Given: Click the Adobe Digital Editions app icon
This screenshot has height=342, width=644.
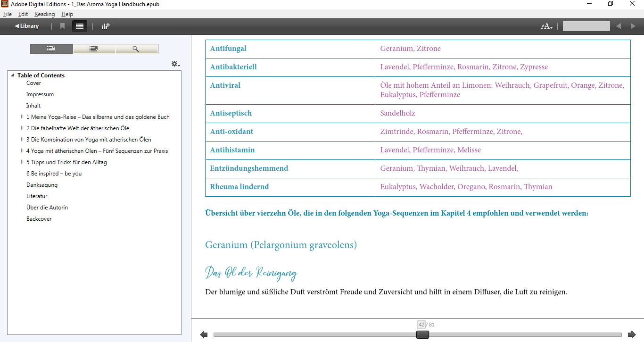Looking at the screenshot, I should point(5,4).
